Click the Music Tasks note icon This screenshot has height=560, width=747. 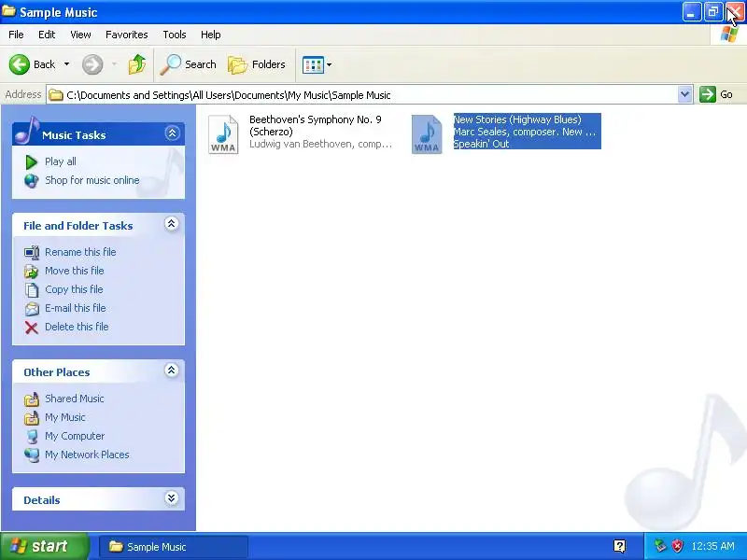[27, 130]
